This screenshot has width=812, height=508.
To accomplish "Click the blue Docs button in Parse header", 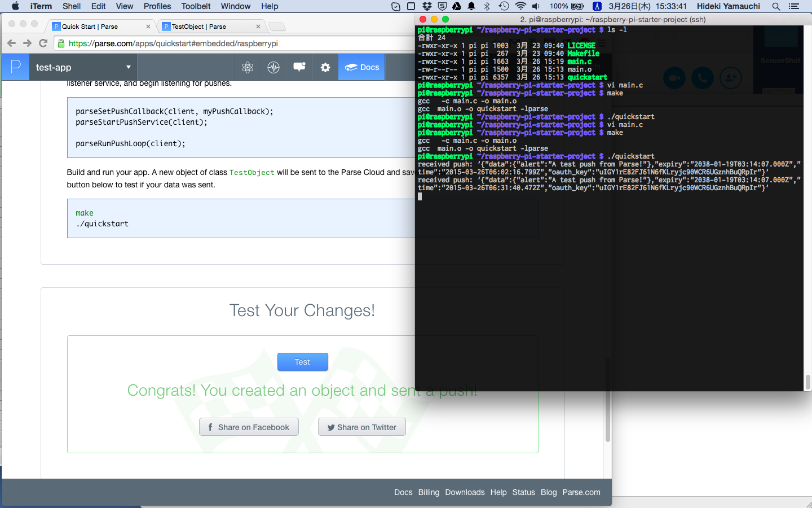I will 361,67.
